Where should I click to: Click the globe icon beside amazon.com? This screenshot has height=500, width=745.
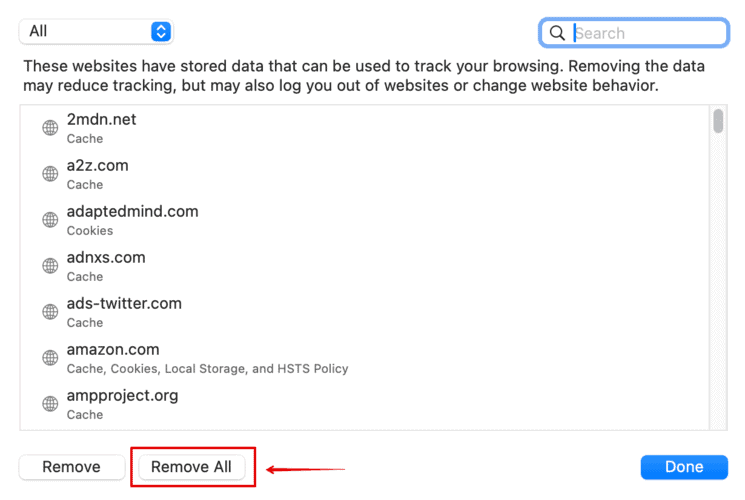click(x=50, y=358)
